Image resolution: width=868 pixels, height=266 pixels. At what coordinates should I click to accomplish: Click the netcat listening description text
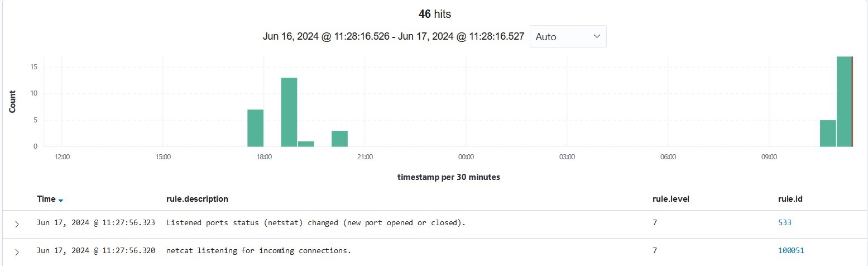(x=258, y=251)
